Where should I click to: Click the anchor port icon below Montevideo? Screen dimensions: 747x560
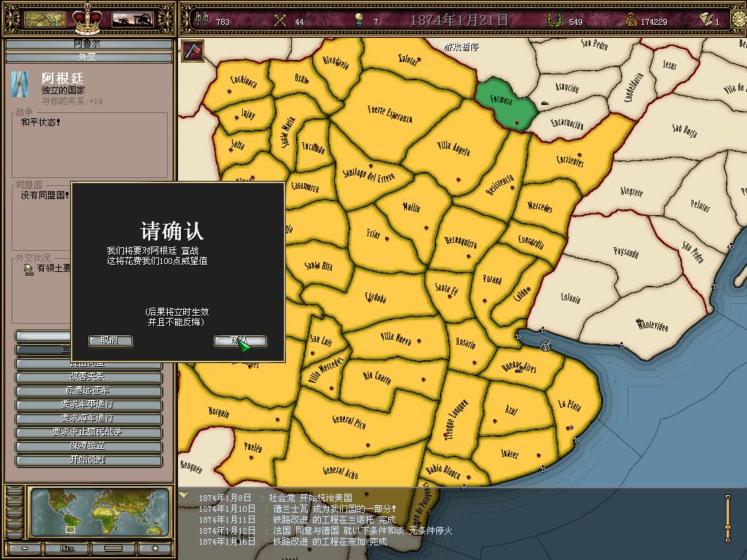tap(622, 345)
